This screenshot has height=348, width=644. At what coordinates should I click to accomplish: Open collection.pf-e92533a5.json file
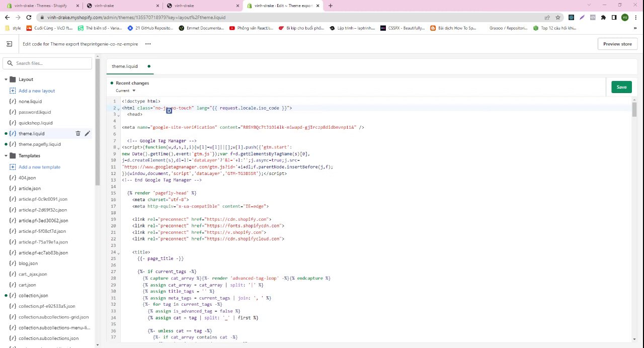[47, 306]
